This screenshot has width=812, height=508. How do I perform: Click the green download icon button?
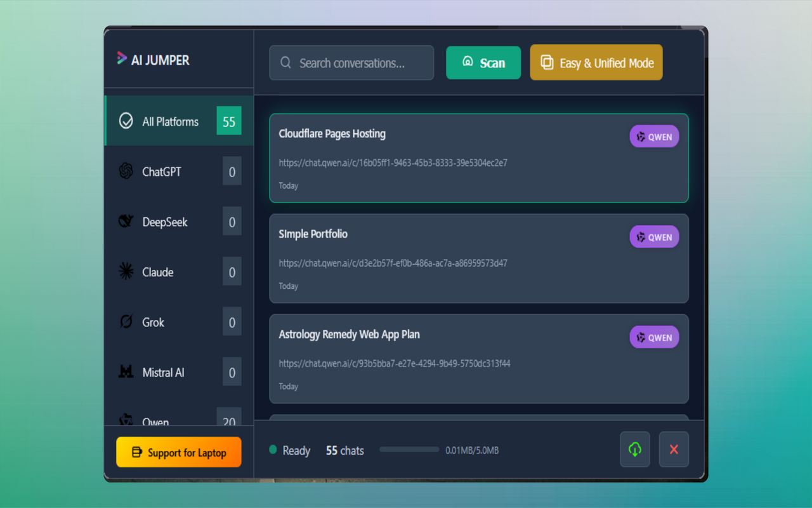(635, 449)
